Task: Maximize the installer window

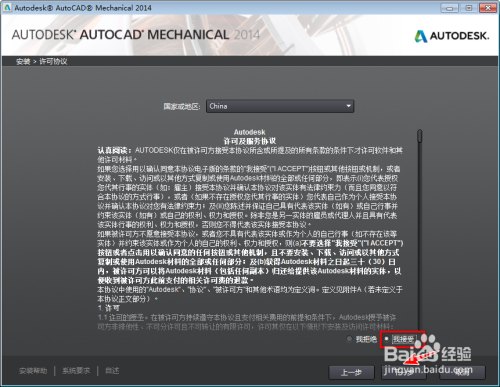Action: click(x=468, y=8)
